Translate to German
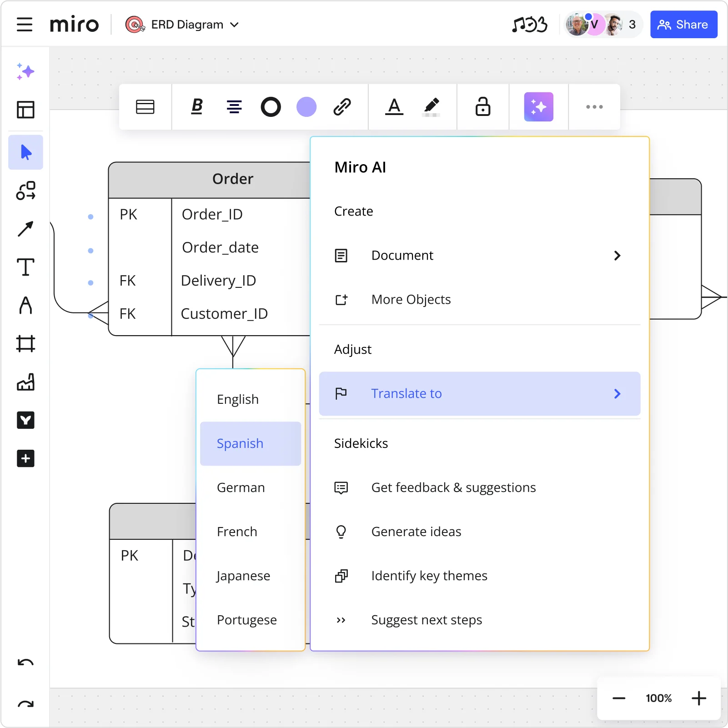Viewport: 728px width, 728px height. (x=251, y=488)
